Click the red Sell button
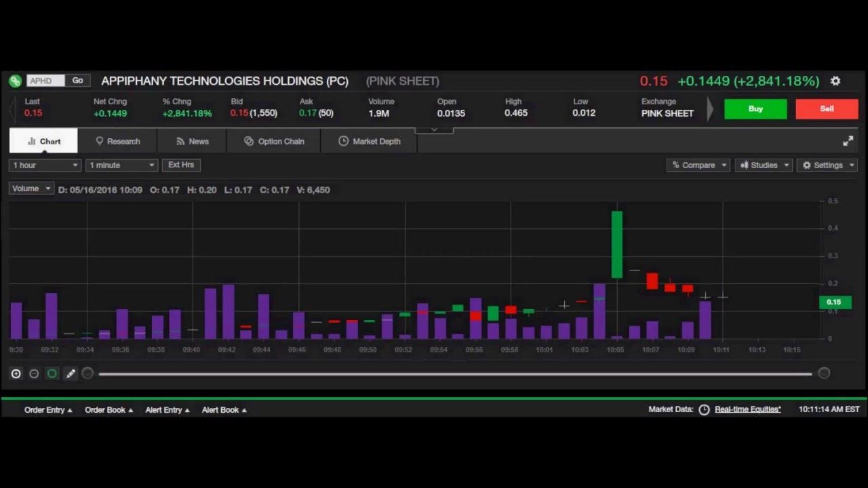This screenshot has height=488, width=868. 827,109
